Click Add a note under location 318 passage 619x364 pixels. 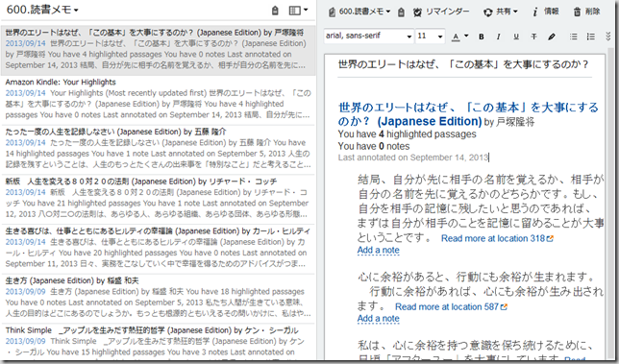[378, 250]
